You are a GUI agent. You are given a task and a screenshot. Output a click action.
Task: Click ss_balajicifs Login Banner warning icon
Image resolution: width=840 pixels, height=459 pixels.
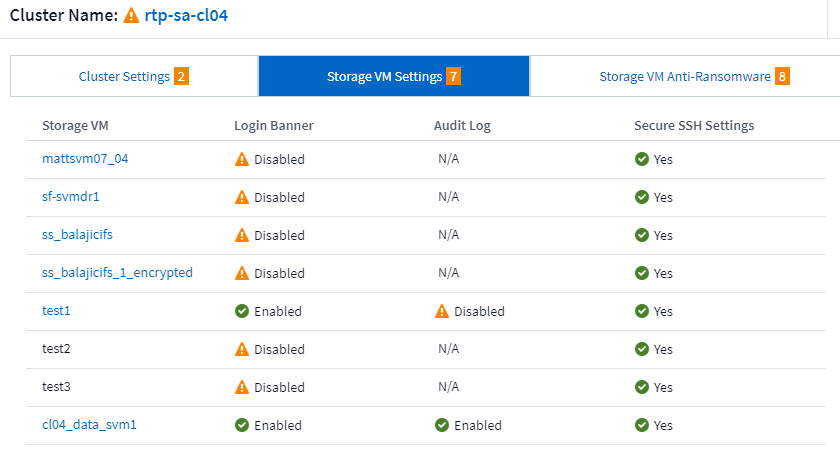(x=242, y=235)
